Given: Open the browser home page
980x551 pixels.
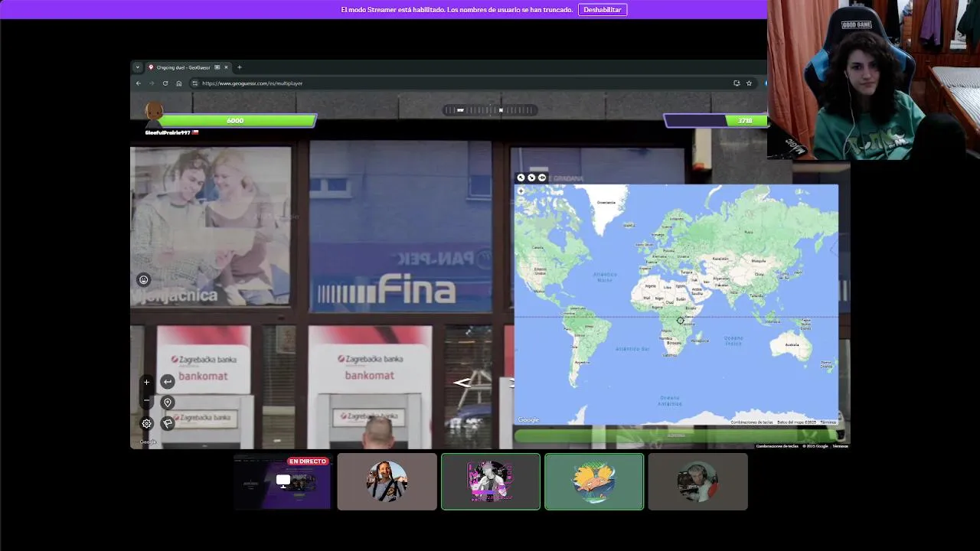Looking at the screenshot, I should pyautogui.click(x=179, y=83).
